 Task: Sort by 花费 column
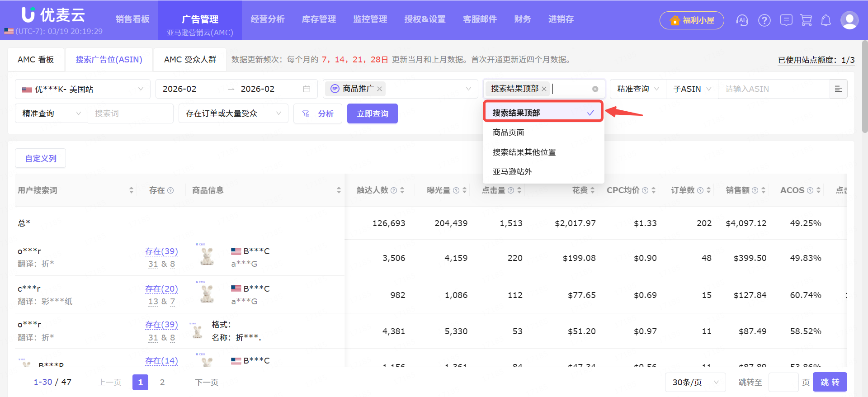click(x=593, y=190)
